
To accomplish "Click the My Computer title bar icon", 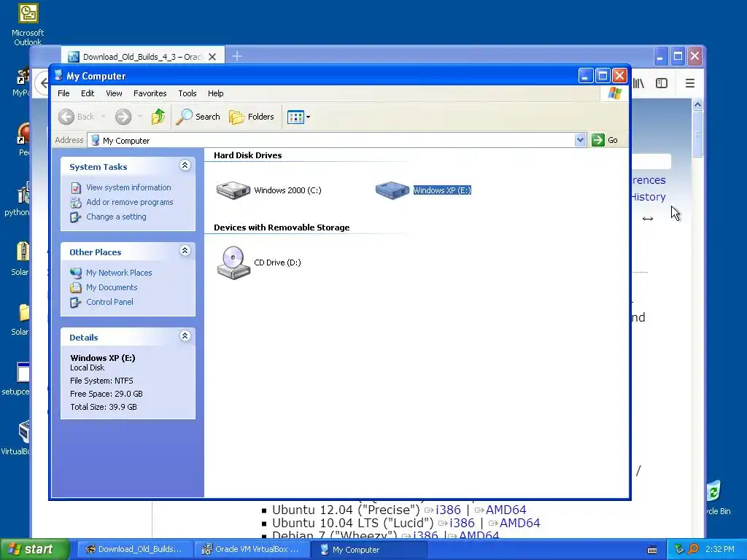I will point(58,76).
